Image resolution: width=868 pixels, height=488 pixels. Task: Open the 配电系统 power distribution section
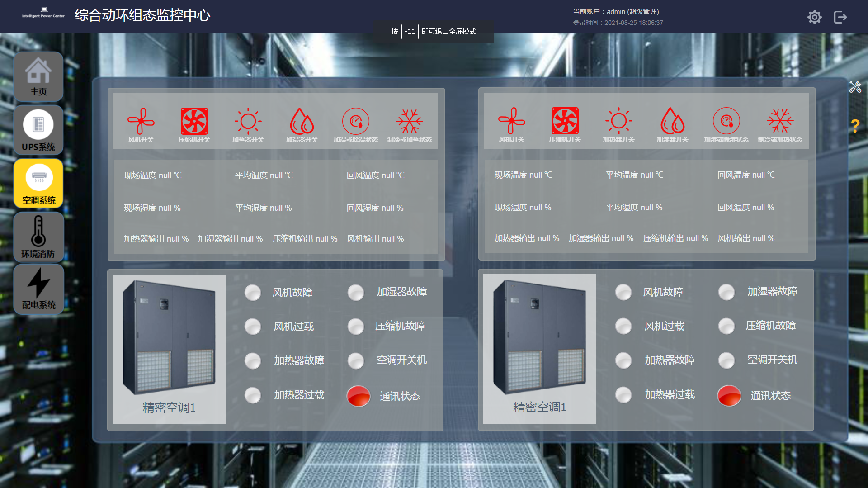click(38, 289)
